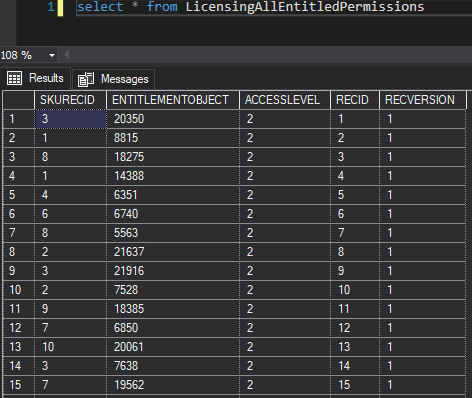Click RECID cell in row 14
Image resolution: width=472 pixels, height=398 pixels.
(x=355, y=366)
